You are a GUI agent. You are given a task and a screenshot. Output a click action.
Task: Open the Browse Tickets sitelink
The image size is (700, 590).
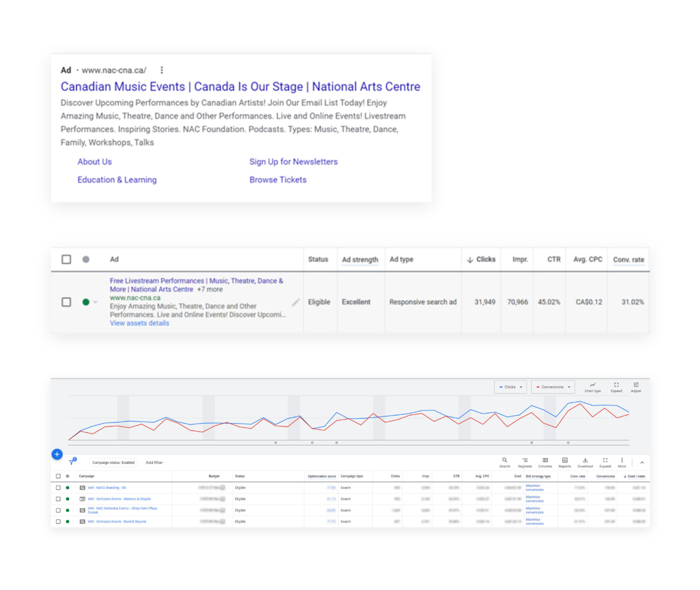278,180
